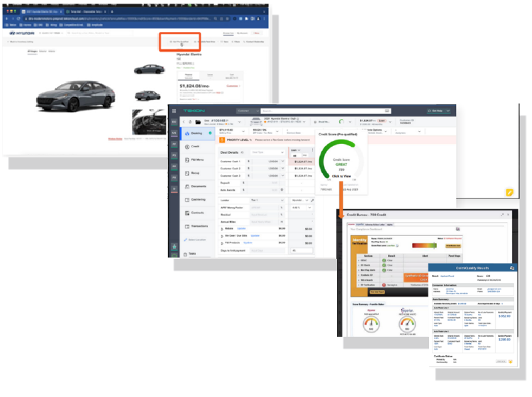Click the Documents page icon

pyautogui.click(x=187, y=186)
